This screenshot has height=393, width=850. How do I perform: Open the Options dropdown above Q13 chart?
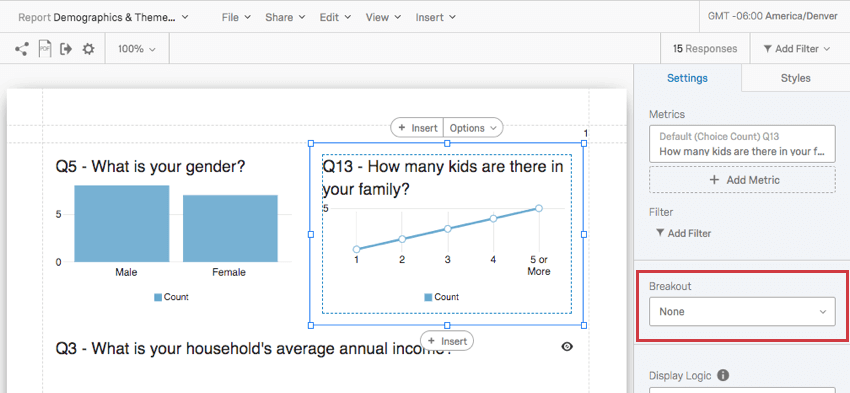[x=473, y=128]
